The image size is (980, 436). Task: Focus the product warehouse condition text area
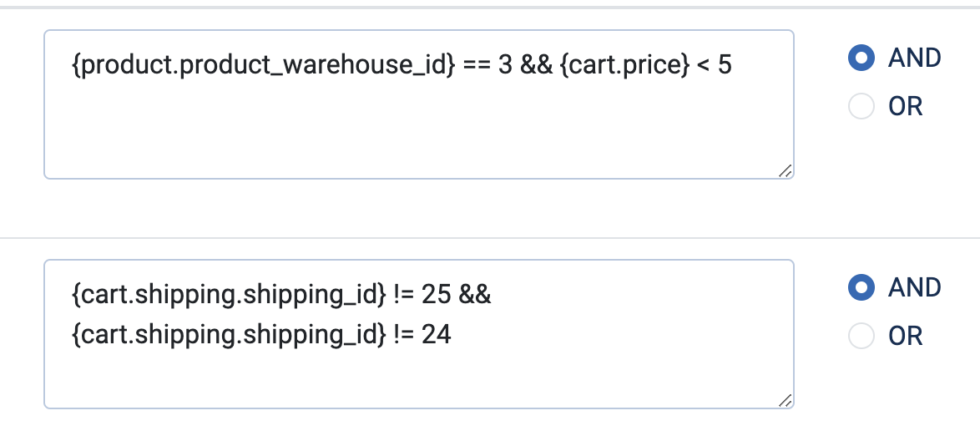pos(418,125)
